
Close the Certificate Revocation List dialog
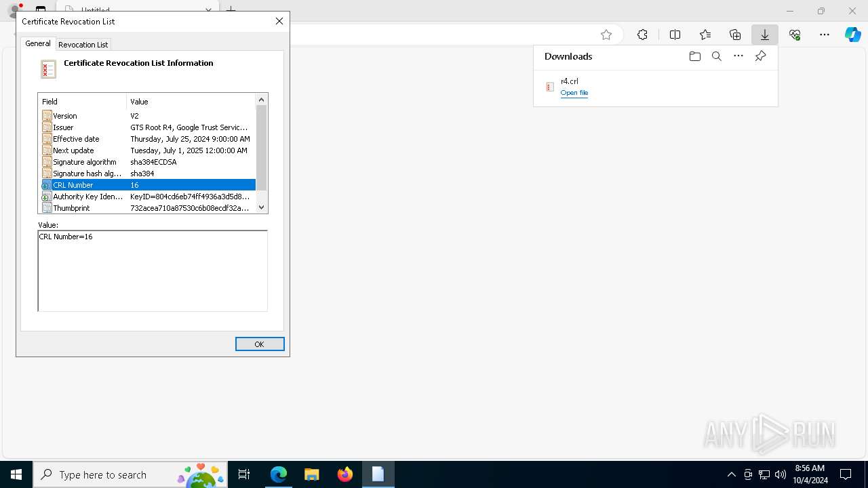(279, 21)
